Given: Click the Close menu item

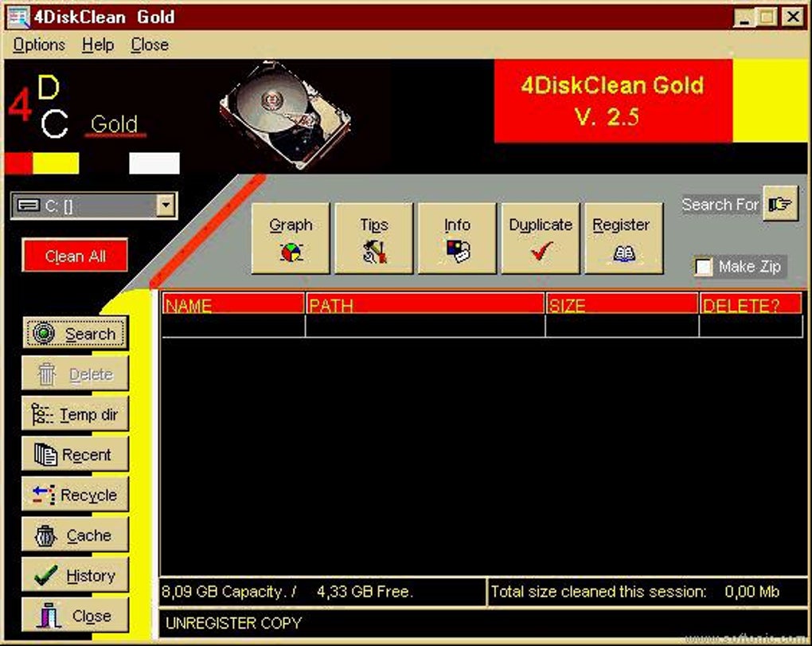Looking at the screenshot, I should [x=150, y=45].
